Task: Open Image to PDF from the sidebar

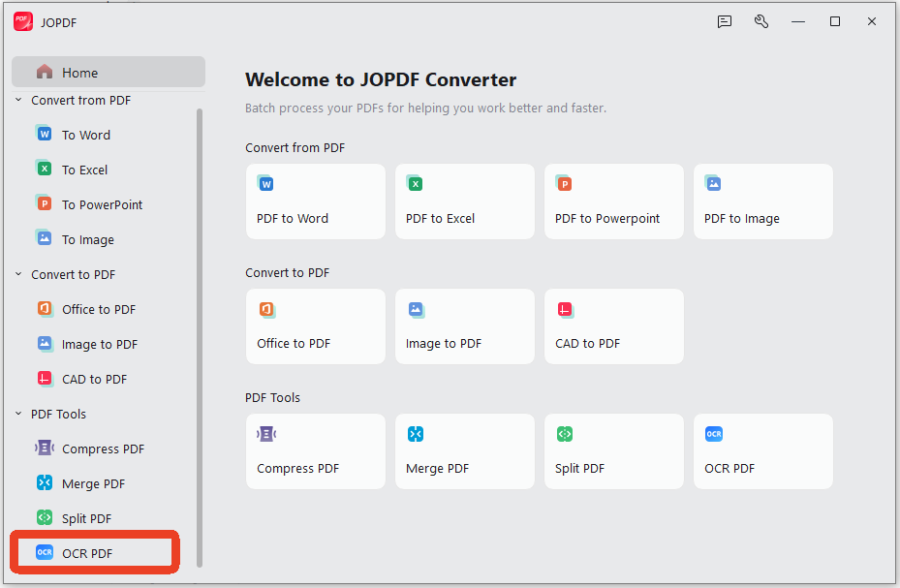Action: pos(99,344)
